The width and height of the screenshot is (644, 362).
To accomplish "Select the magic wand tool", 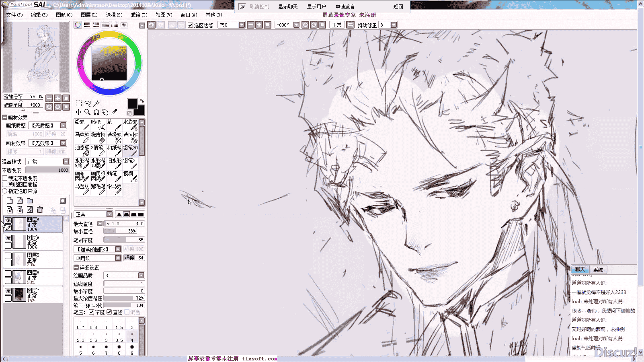I will [x=96, y=103].
